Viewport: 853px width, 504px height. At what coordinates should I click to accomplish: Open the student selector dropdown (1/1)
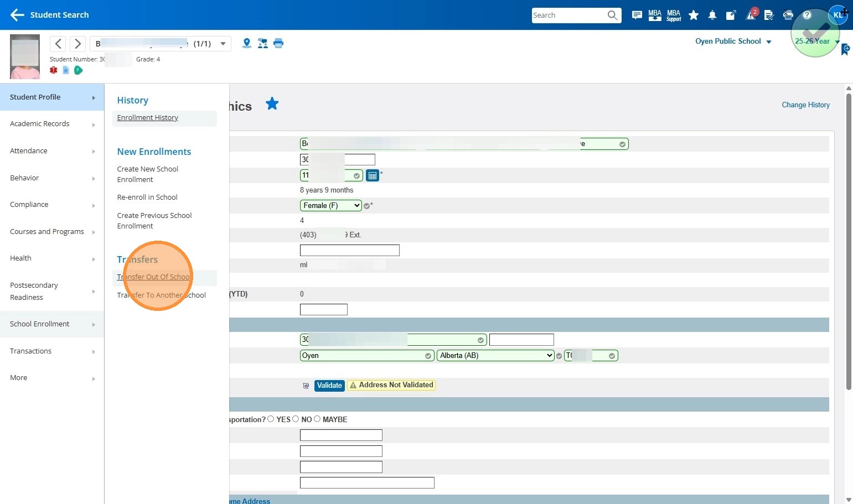click(161, 44)
